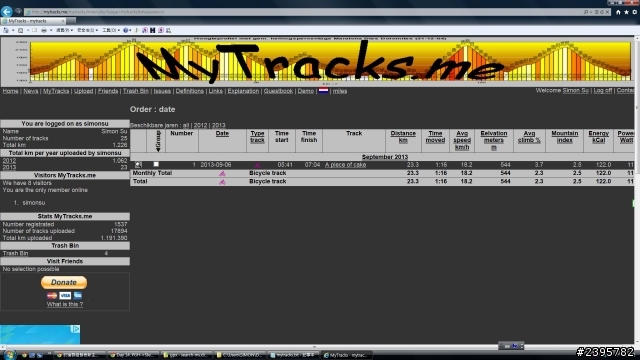Open the Links navigation link
Viewport: 640px width, 360px height.
point(216,91)
